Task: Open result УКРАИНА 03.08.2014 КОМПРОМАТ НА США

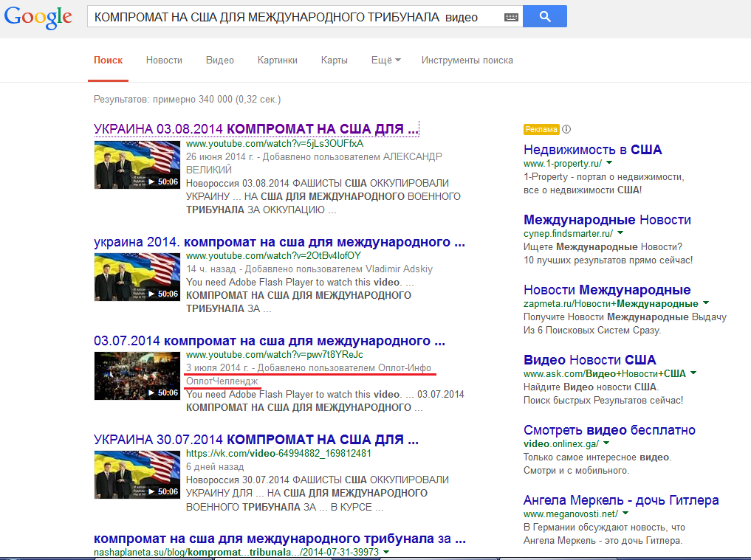Action: pyautogui.click(x=256, y=129)
